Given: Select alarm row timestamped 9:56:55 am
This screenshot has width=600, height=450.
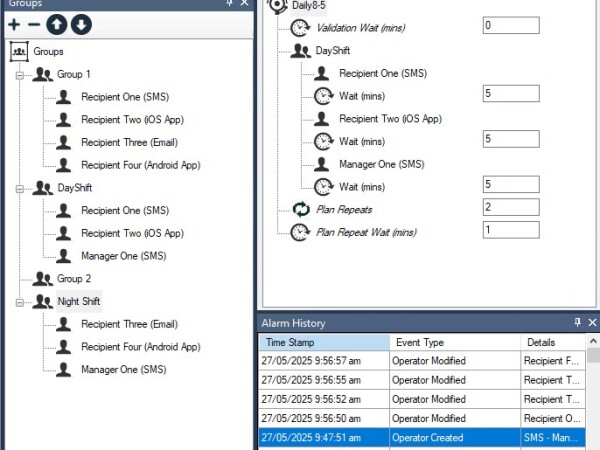Looking at the screenshot, I should click(x=422, y=380).
